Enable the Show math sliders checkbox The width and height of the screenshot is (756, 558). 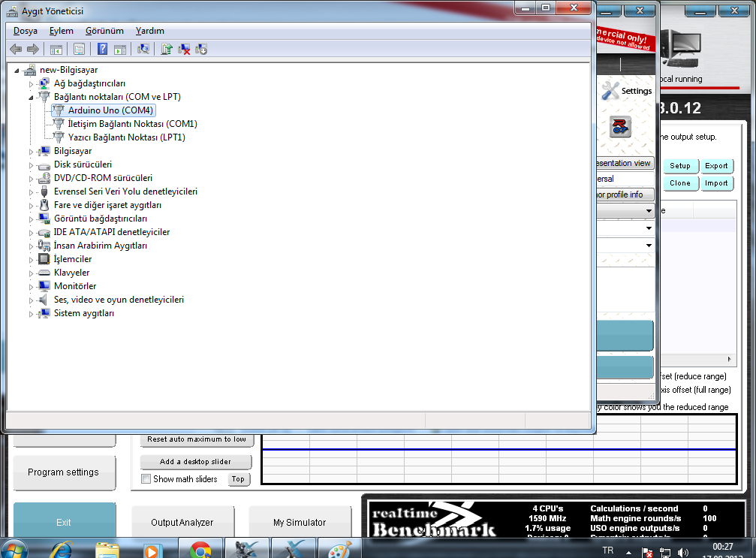[x=146, y=479]
